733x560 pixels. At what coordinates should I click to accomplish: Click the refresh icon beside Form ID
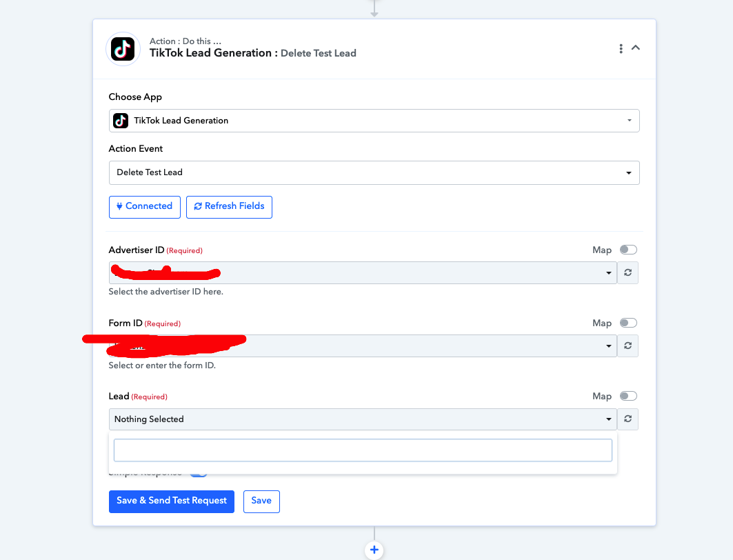click(627, 346)
